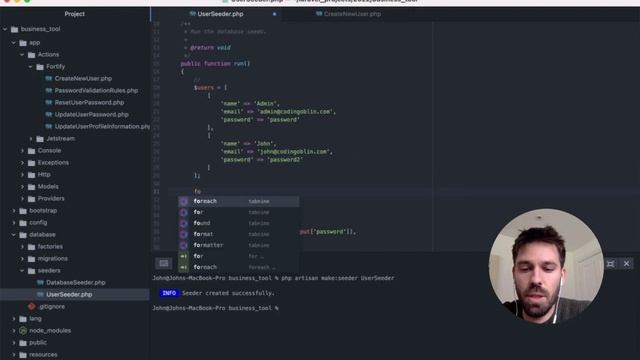The width and height of the screenshot is (640, 360).
Task: Collapse the Actions folder chevron
Action: tap(22, 54)
